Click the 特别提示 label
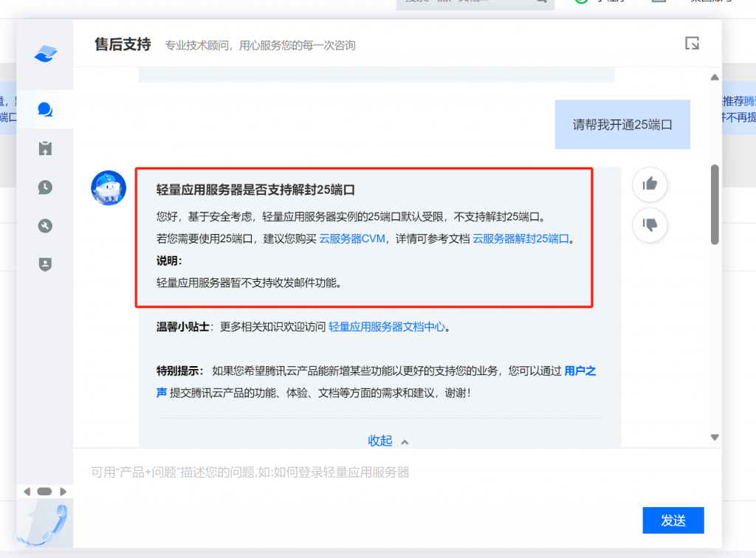This screenshot has height=558, width=756. pos(179,371)
